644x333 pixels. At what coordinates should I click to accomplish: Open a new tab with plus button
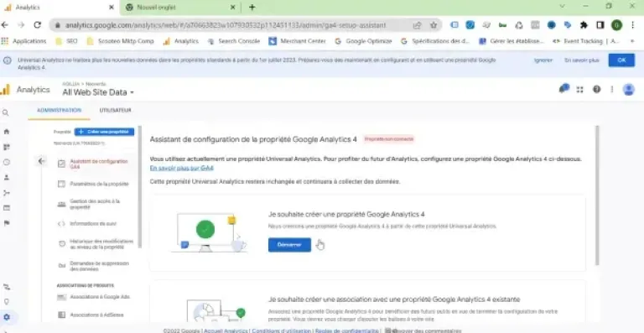pos(252,8)
